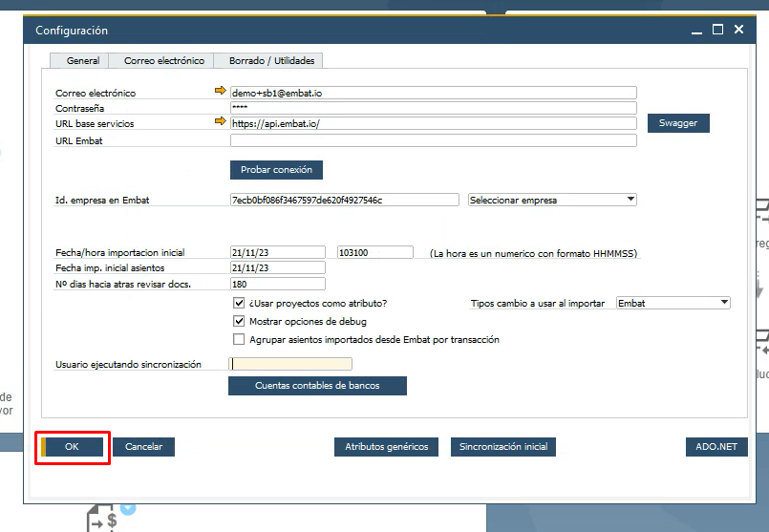Expand the Tipos cambio a usar dropdown
The width and height of the screenshot is (769, 532).
point(673,304)
